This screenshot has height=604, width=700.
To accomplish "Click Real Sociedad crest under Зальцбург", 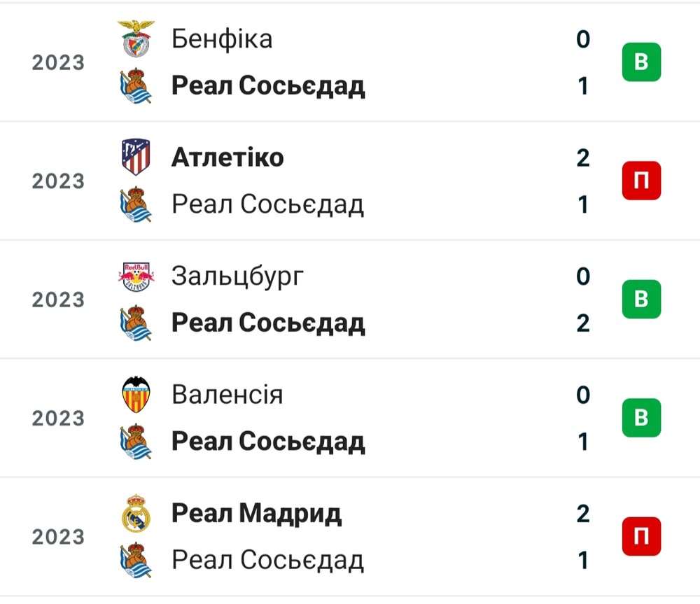I will (136, 323).
